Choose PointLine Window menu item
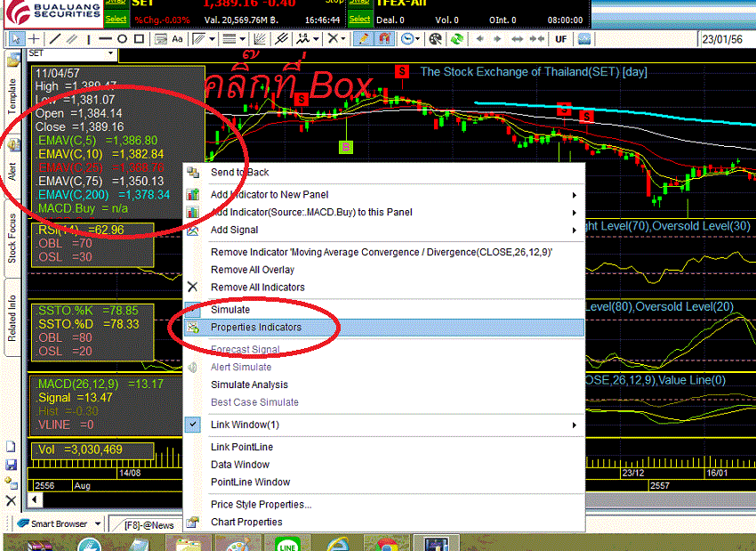The height and width of the screenshot is (551, 756). click(384, 482)
